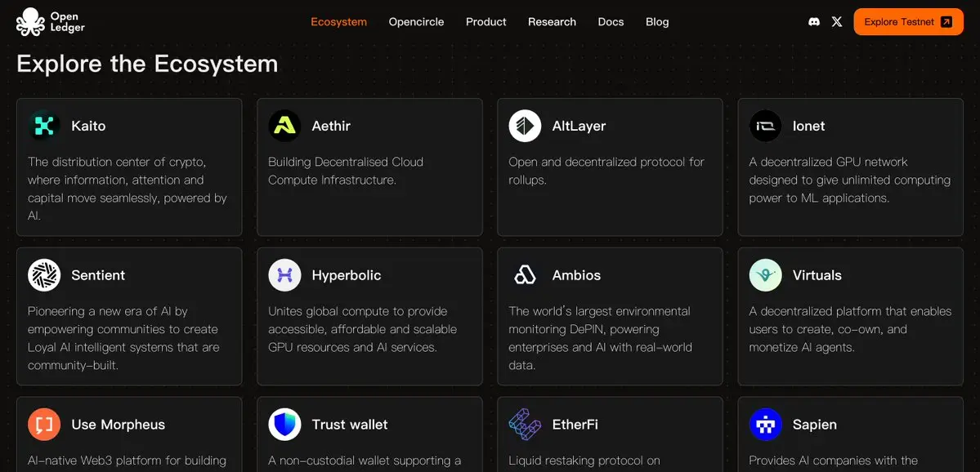Image resolution: width=980 pixels, height=472 pixels.
Task: Open the Ecosystem nav item
Action: pos(338,22)
